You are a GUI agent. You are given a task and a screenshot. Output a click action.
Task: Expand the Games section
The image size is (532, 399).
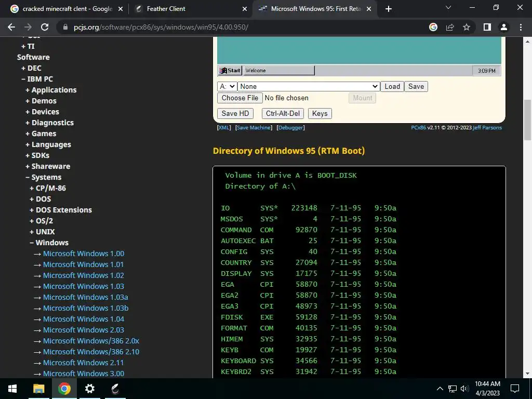pyautogui.click(x=41, y=134)
